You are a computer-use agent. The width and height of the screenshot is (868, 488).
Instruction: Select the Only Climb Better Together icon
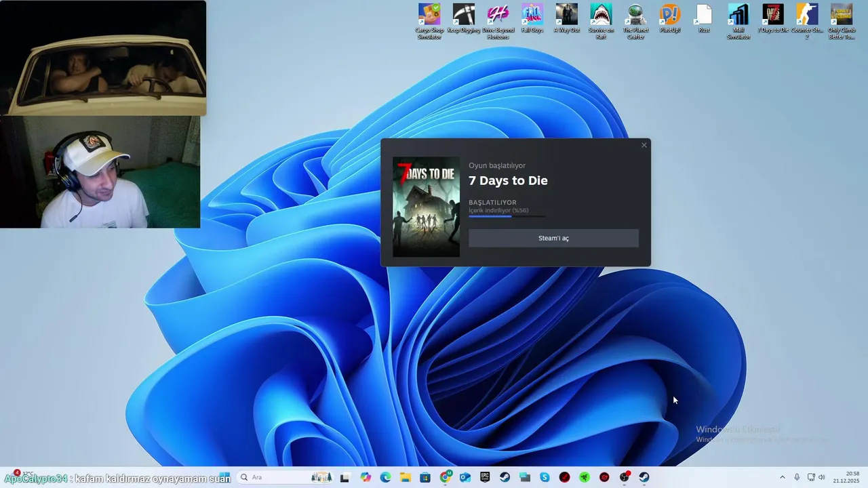842,21
